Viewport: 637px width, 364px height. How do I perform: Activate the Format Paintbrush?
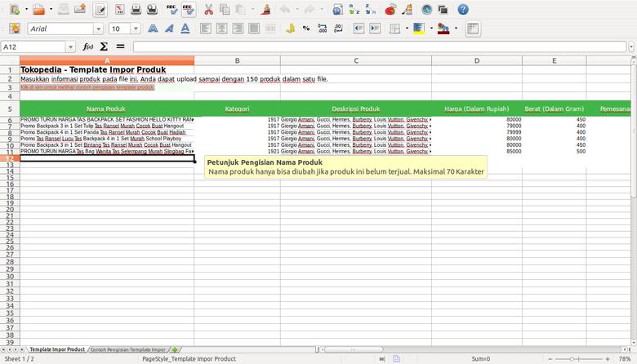(x=266, y=9)
